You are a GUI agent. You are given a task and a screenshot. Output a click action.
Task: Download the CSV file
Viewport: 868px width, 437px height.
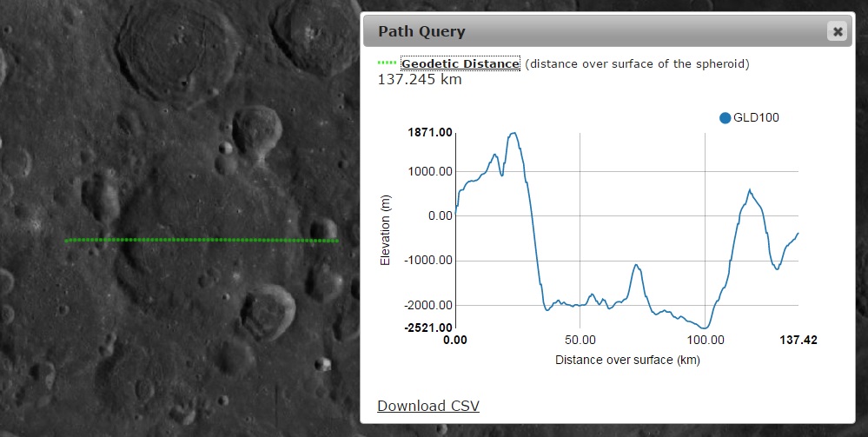(x=427, y=406)
